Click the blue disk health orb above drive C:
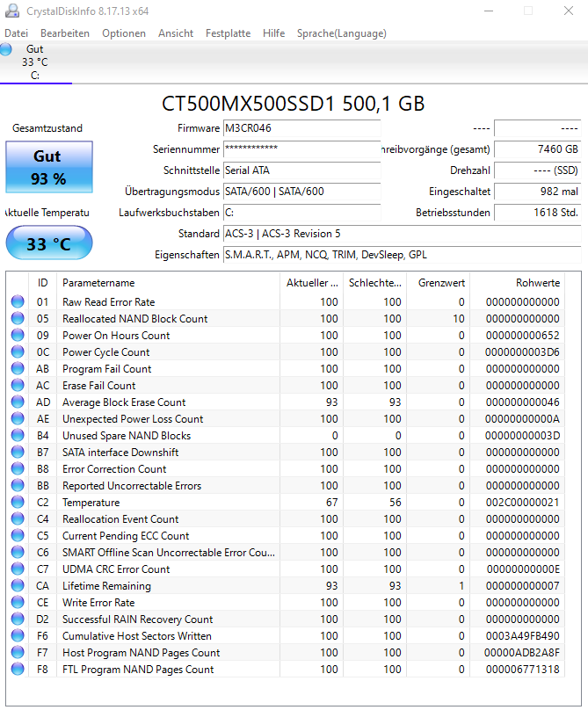This screenshot has width=588, height=710. pos(6,49)
